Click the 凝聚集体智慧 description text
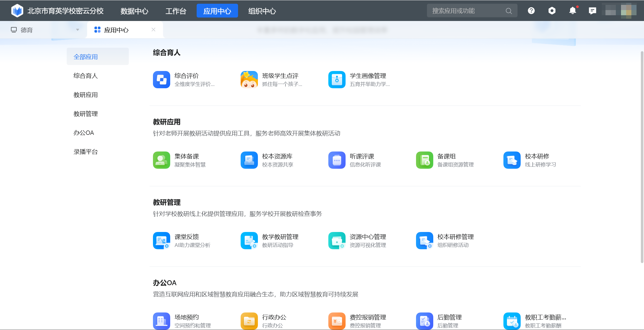This screenshot has height=330, width=644. pyautogui.click(x=190, y=164)
